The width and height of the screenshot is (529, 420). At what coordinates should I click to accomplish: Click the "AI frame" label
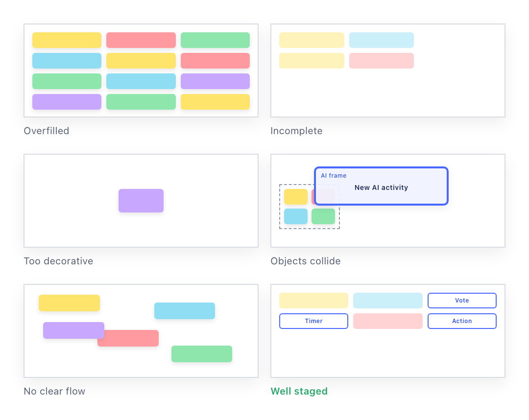click(334, 176)
